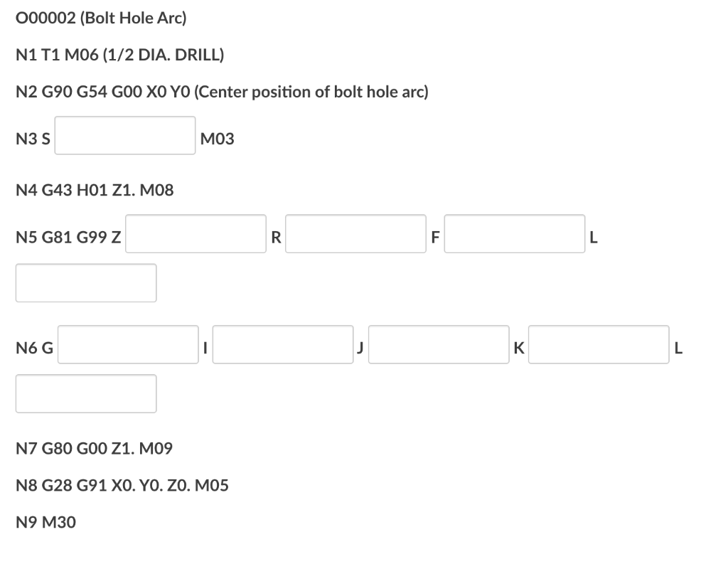The image size is (728, 569).
Task: Click the R plane input on line N5
Action: [x=355, y=235]
